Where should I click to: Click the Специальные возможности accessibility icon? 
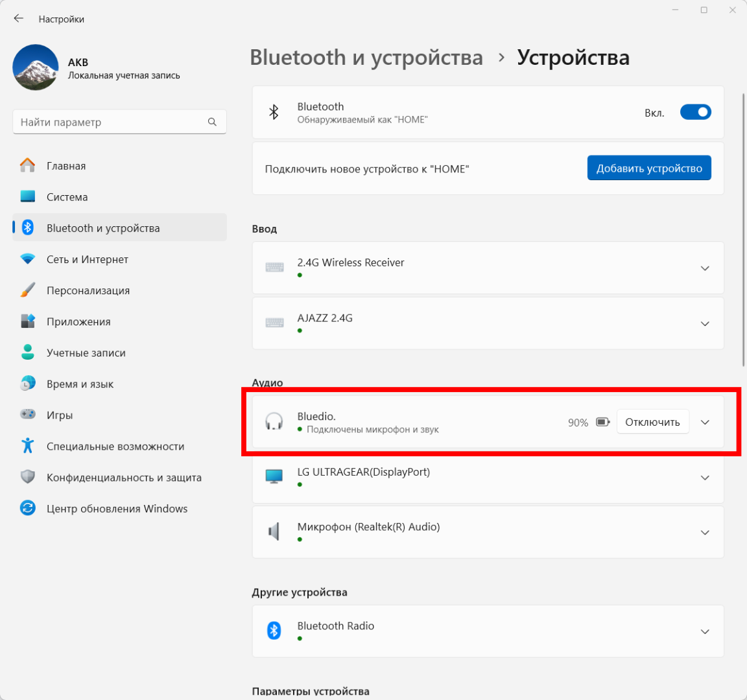pyautogui.click(x=28, y=445)
